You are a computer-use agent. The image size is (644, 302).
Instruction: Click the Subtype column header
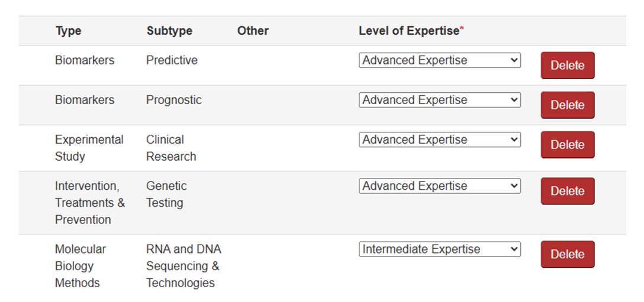click(x=169, y=31)
